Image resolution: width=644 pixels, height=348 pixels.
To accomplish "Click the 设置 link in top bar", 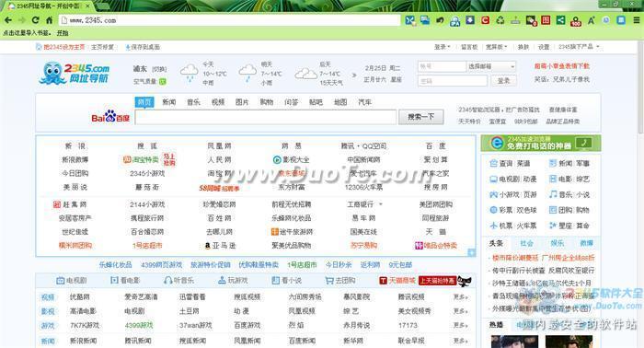I will click(544, 47).
